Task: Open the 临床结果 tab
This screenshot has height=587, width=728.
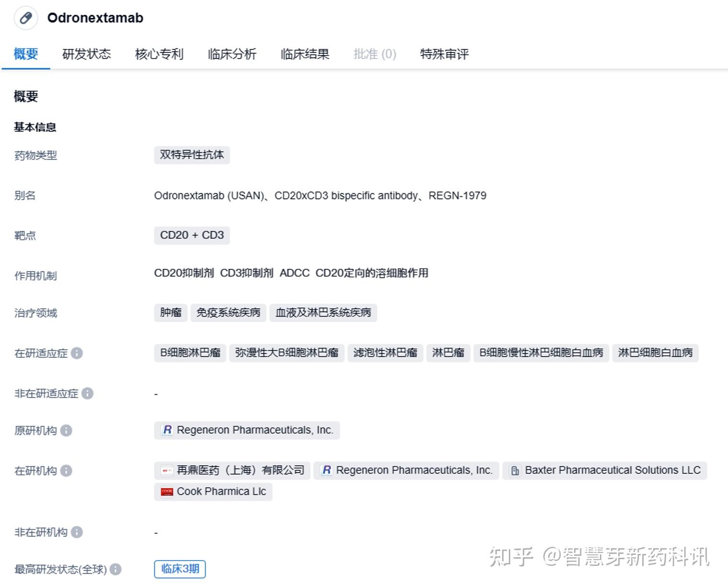Action: pyautogui.click(x=305, y=54)
